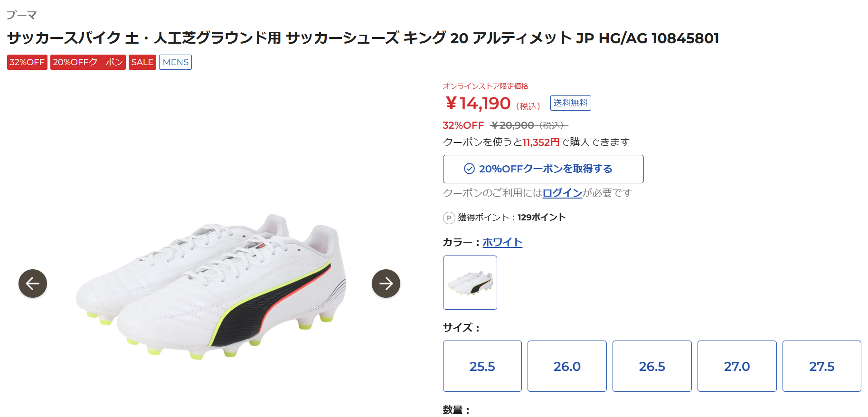Choose size 25.5
Viewport: 868px width, 417px height.
coord(482,366)
